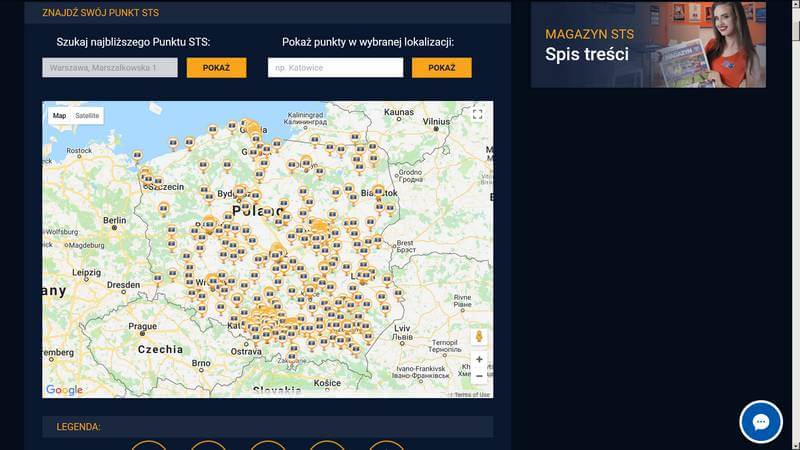Click the LEGENDA heading

coord(78,427)
